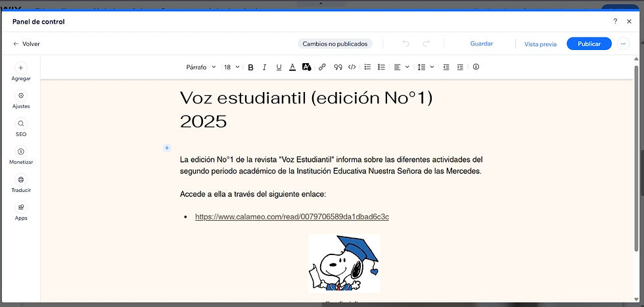This screenshot has width=644, height=307.
Task: Apply quote formatting with the quotation icon
Action: click(338, 68)
